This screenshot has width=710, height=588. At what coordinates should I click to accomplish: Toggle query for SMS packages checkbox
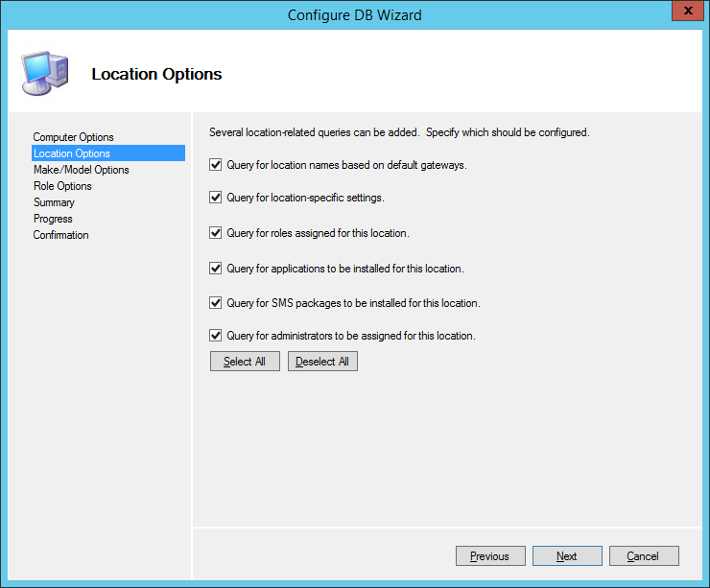tap(216, 303)
